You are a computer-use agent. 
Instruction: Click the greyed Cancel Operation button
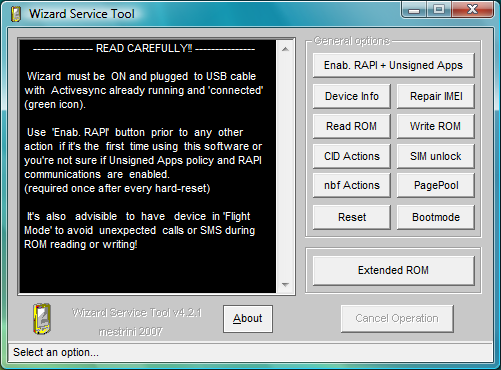point(397,318)
